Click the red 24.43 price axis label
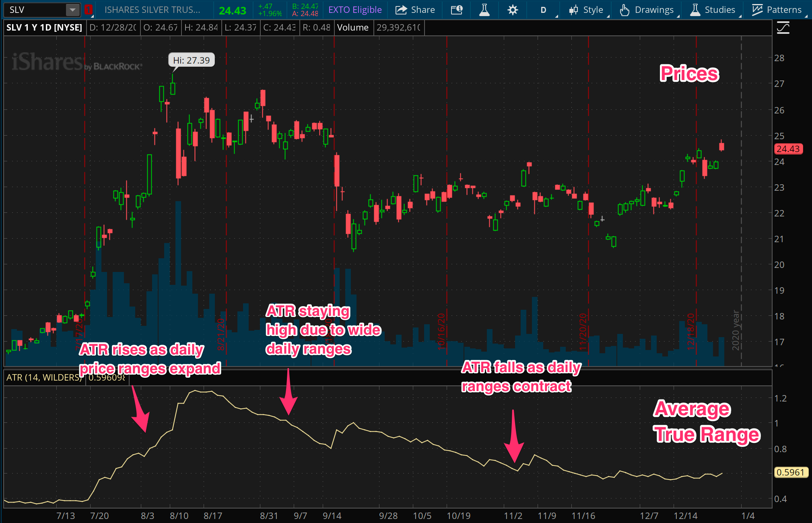This screenshot has width=812, height=523. click(x=788, y=149)
